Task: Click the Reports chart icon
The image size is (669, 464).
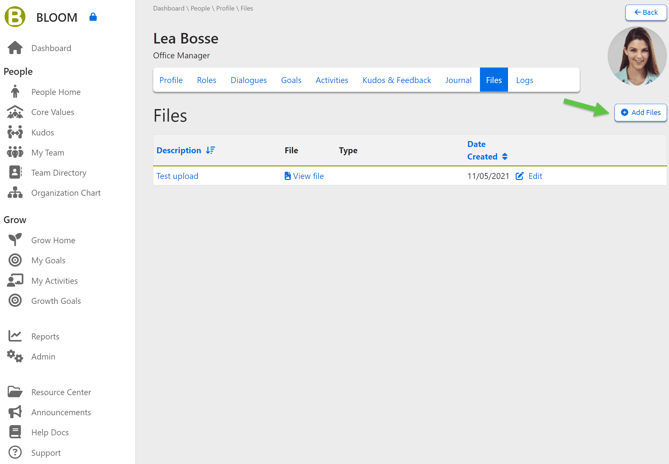Action: point(15,336)
